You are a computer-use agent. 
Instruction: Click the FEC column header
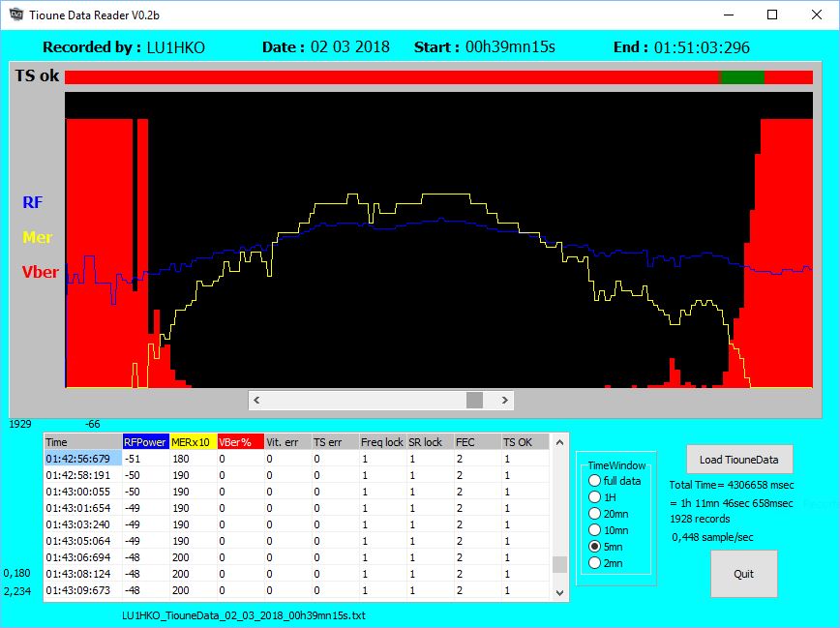(477, 442)
